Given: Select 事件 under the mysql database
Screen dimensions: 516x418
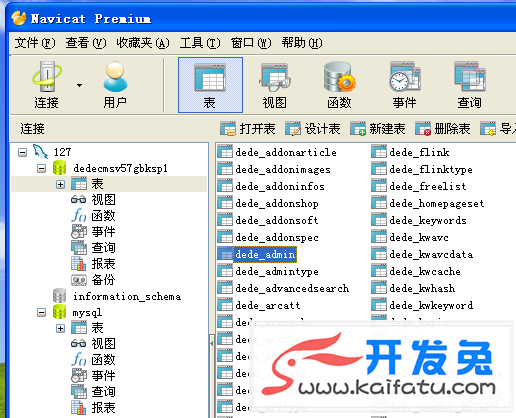Looking at the screenshot, I should (x=93, y=376).
